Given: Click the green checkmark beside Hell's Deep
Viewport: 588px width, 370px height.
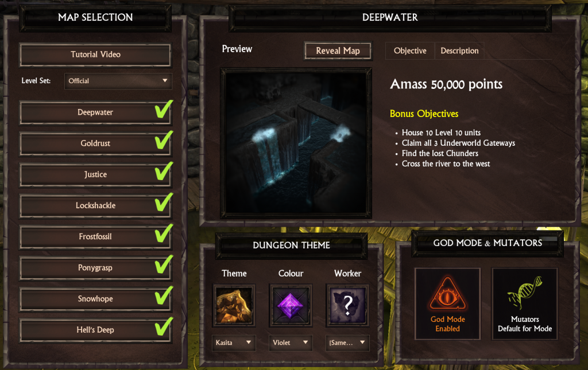Looking at the screenshot, I should coord(164,326).
